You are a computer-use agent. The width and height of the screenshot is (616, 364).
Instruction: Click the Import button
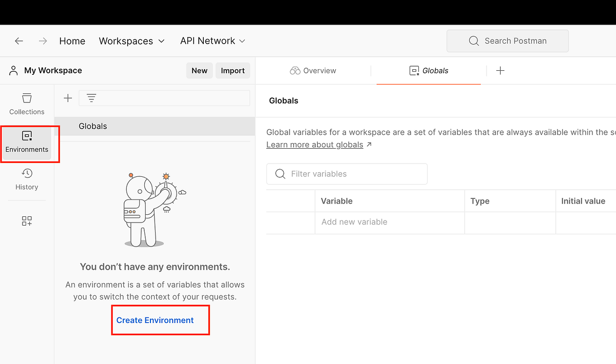click(233, 70)
